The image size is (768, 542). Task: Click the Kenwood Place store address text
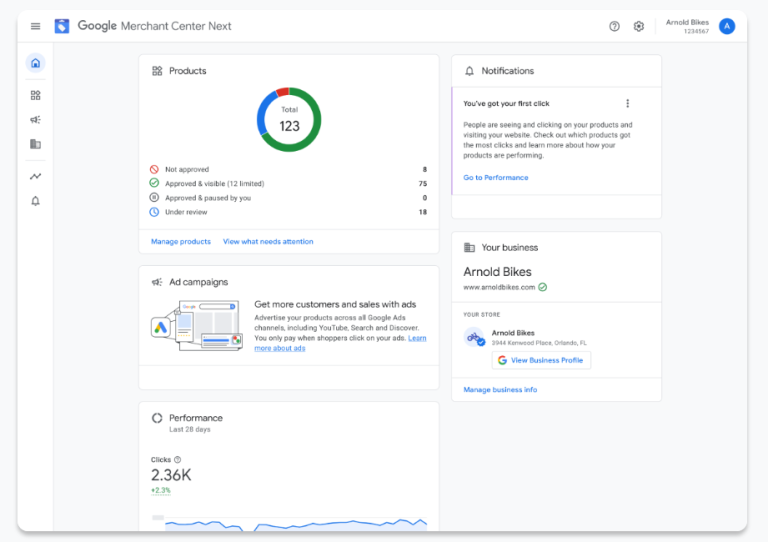coord(539,343)
